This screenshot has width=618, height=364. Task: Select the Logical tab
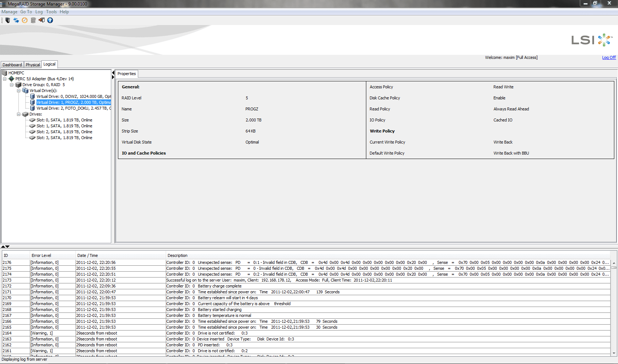49,64
